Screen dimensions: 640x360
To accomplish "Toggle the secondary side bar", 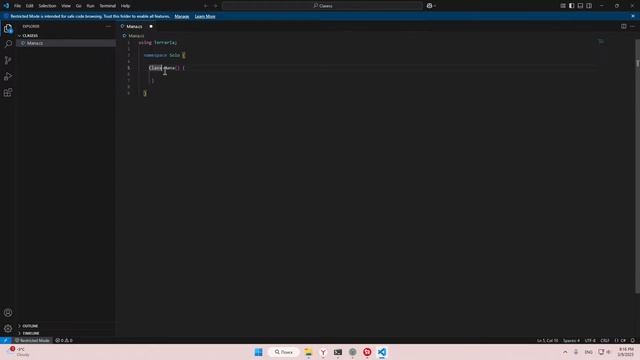I will pos(589,6).
